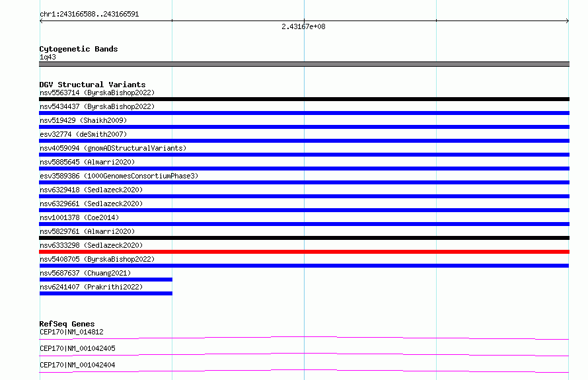Open variant nsv5885645 (Almarri2020) label

coord(87,162)
